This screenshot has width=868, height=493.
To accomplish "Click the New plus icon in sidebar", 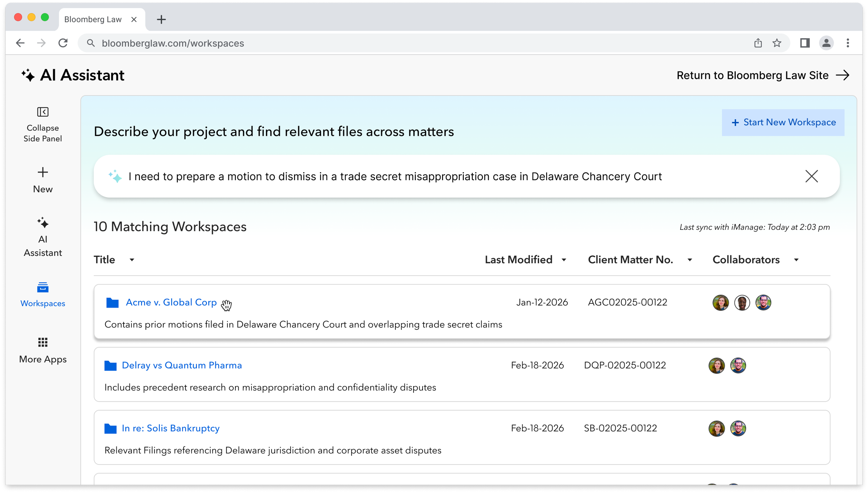I will pos(43,172).
